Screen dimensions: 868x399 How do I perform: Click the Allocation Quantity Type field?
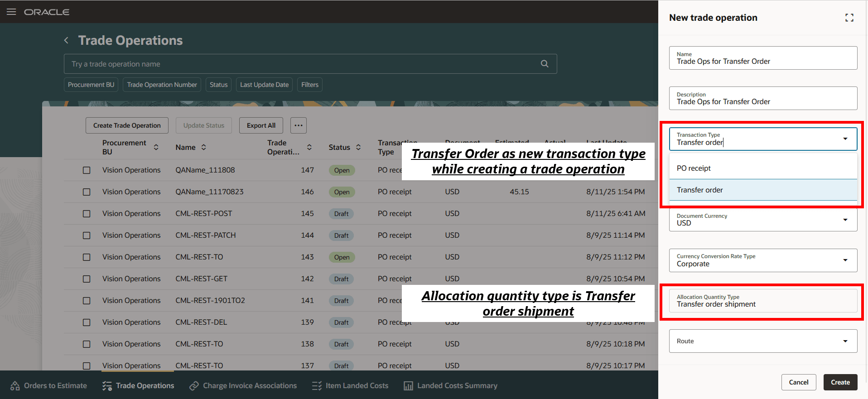(x=763, y=301)
